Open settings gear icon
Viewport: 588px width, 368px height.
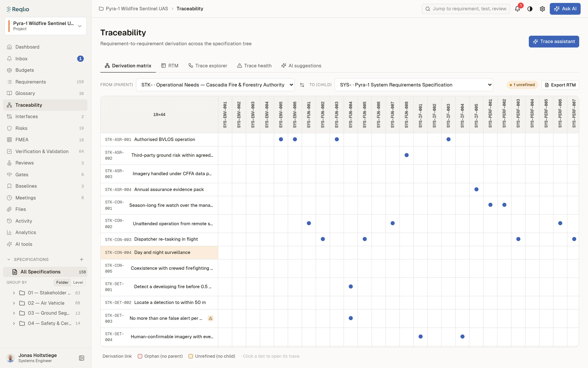(542, 9)
